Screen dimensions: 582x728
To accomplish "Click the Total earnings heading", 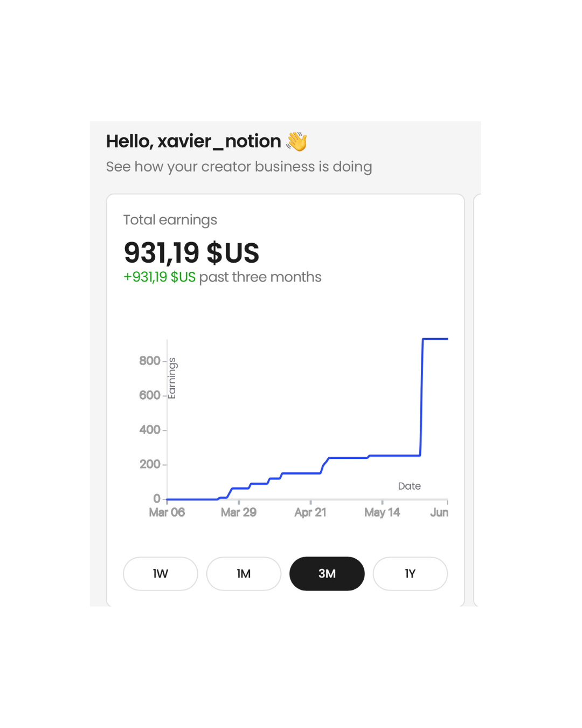I will coord(170,220).
